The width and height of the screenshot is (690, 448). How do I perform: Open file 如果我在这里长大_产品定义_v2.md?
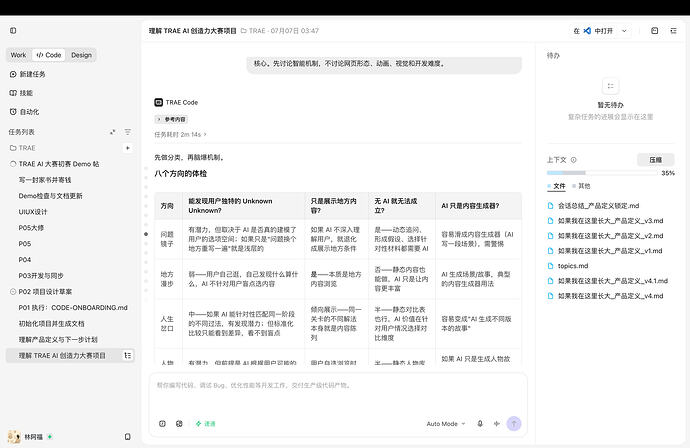pyautogui.click(x=606, y=235)
